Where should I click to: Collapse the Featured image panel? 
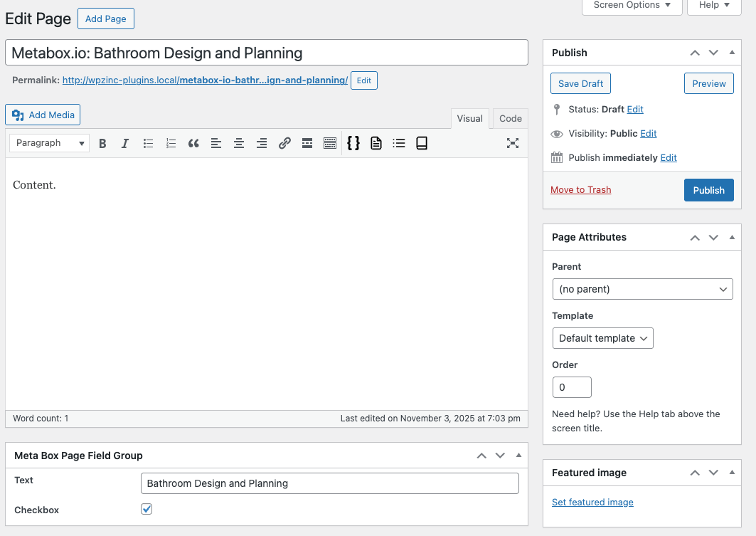click(x=731, y=472)
